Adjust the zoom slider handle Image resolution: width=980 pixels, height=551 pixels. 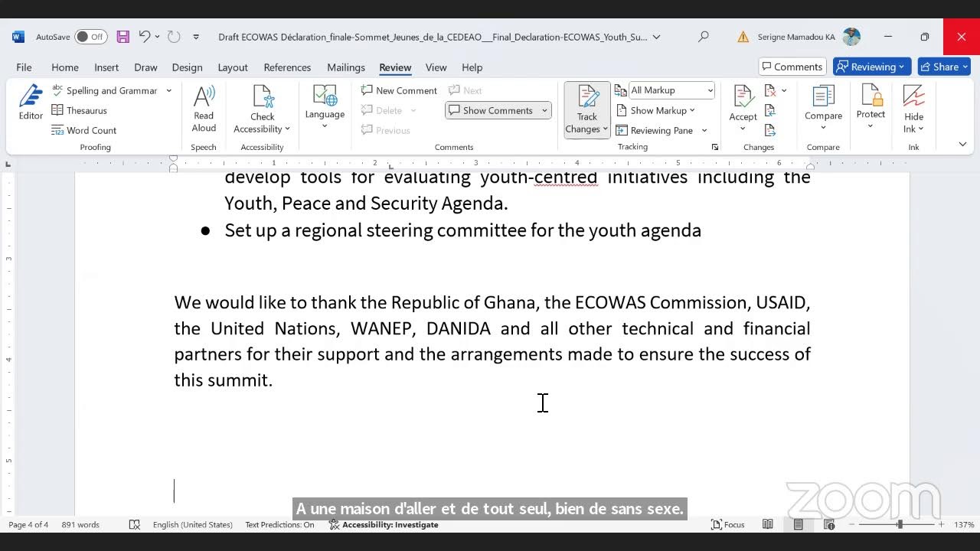pyautogui.click(x=900, y=524)
